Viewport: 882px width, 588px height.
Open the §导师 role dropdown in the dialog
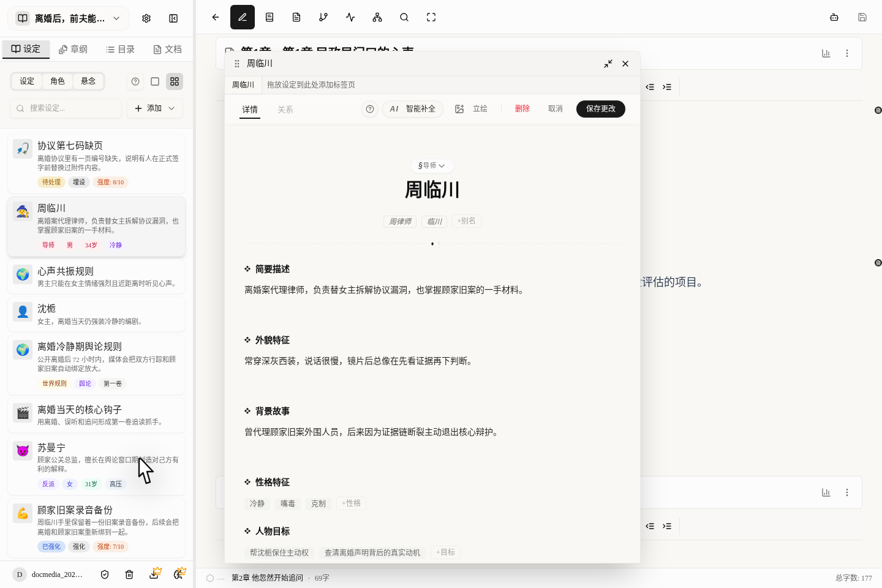click(432, 165)
